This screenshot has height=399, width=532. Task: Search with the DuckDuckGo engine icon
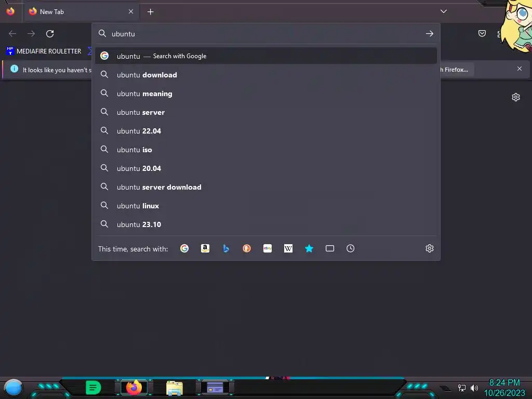point(247,248)
